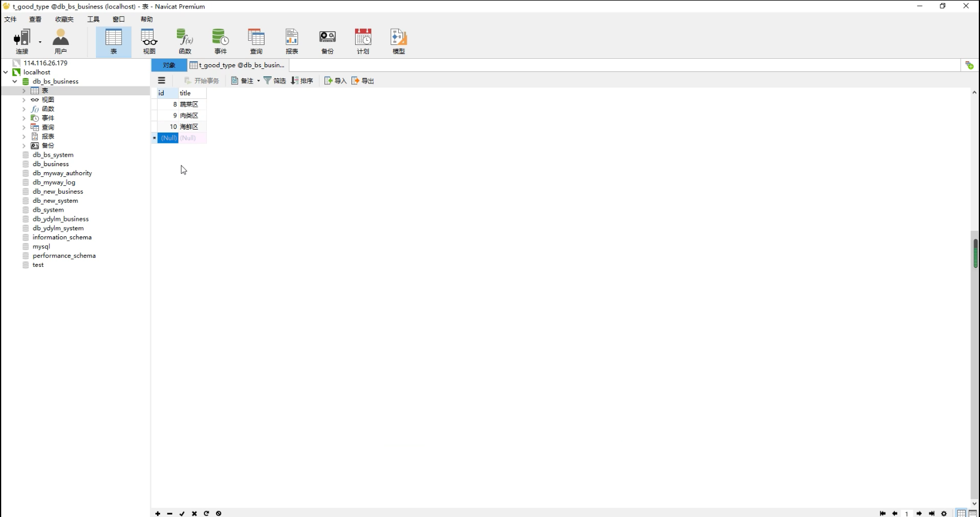Open the 计划 (Schedule) section
The image size is (980, 517).
click(x=363, y=41)
